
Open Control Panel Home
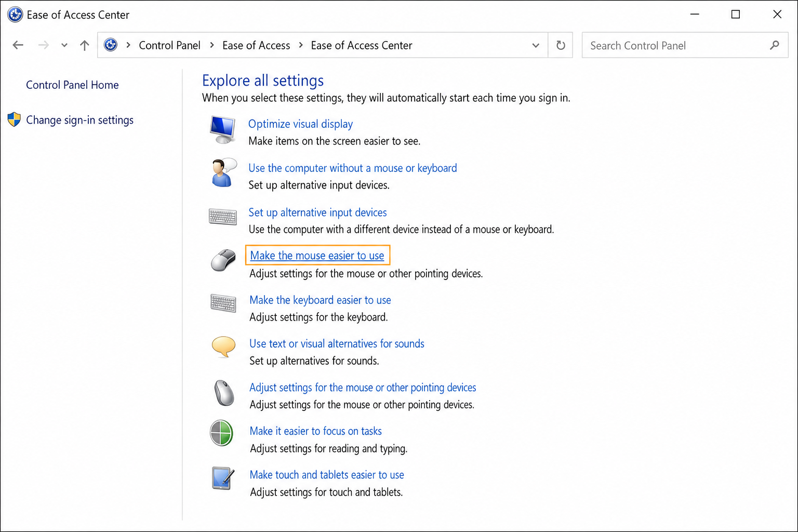point(72,85)
